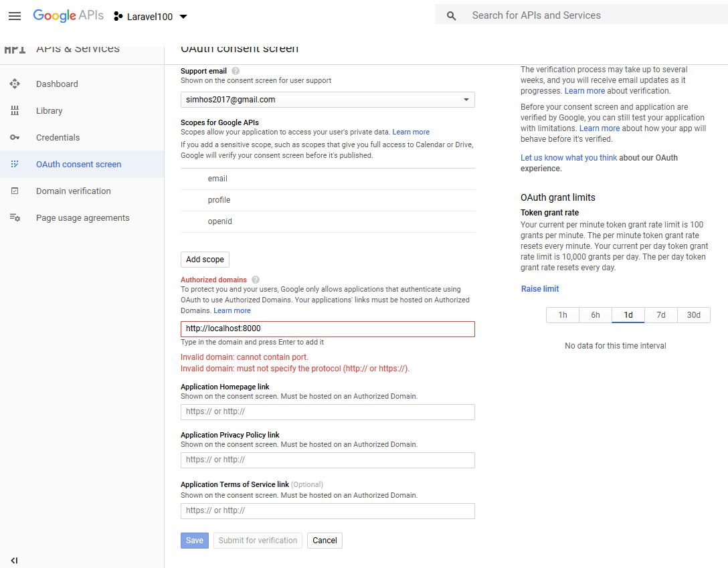Viewport: 728px width, 568px height.
Task: Click Submit for verification button
Action: [x=258, y=540]
